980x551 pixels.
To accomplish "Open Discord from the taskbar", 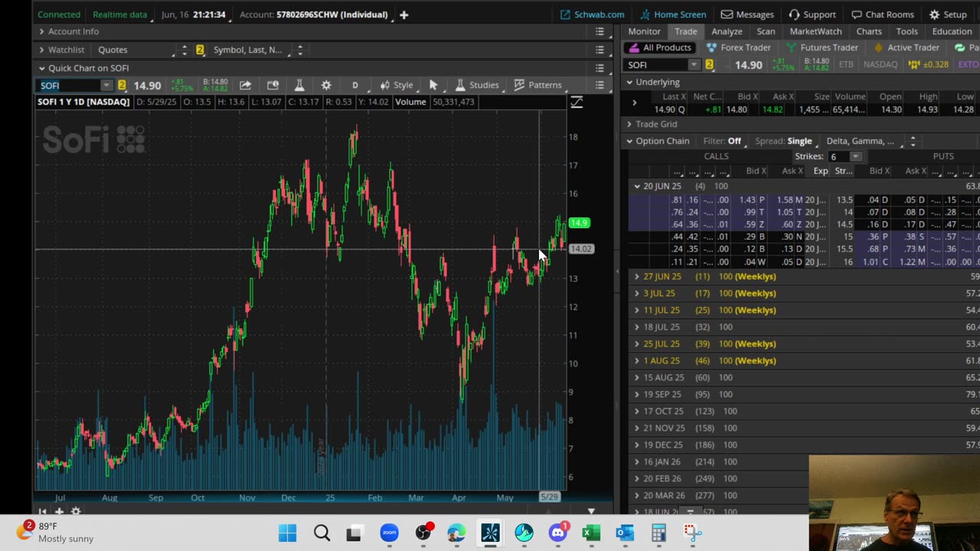I will tap(558, 533).
